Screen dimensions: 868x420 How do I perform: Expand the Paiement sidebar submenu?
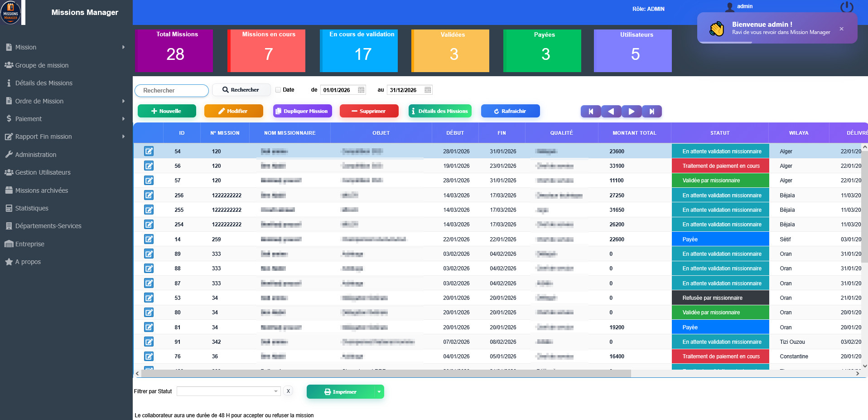[x=123, y=119]
